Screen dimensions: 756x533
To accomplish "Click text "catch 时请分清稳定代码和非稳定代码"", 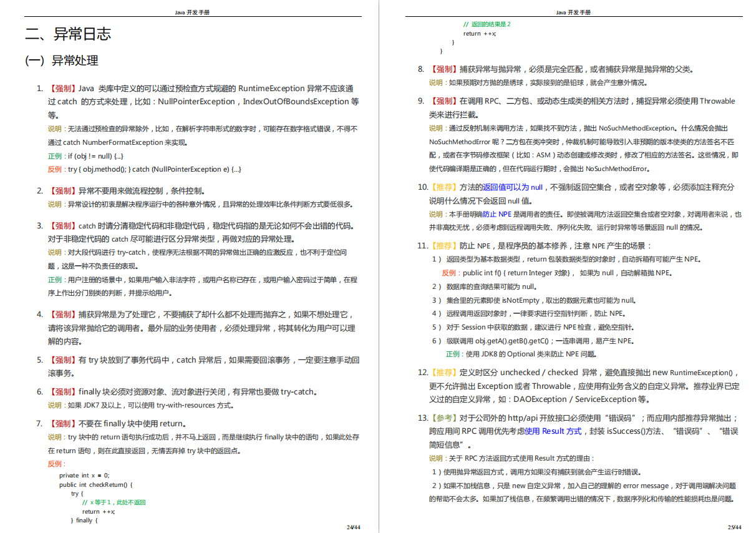I will click(x=145, y=226).
